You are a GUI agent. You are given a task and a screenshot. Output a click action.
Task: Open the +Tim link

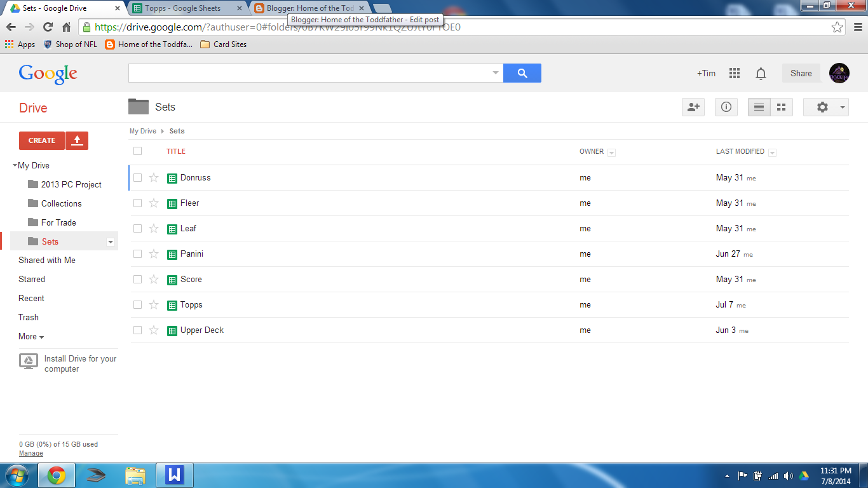[706, 73]
